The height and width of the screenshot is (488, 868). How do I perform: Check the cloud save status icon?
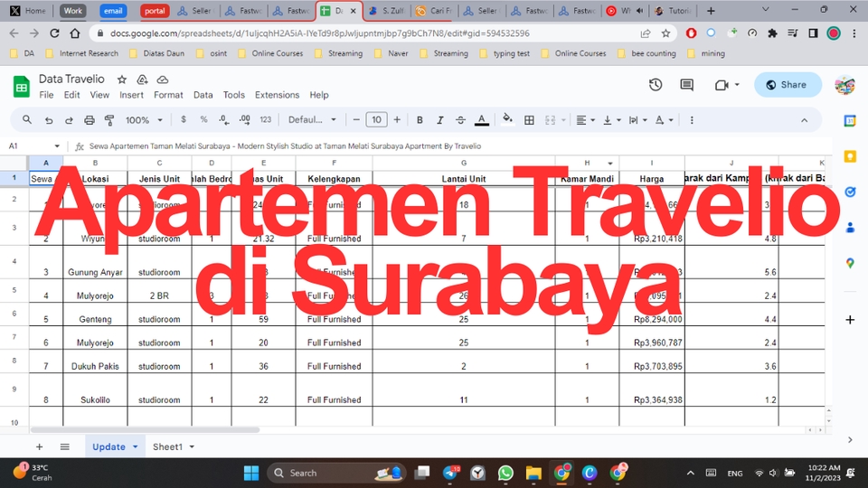(162, 80)
